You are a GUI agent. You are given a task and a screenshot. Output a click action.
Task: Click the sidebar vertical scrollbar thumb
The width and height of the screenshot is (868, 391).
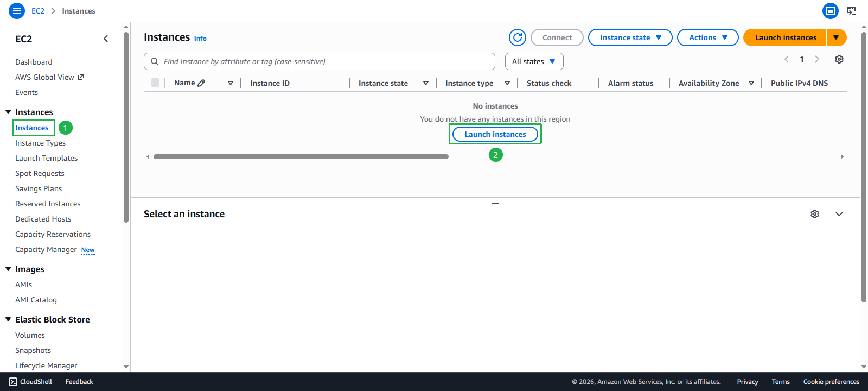pos(126,128)
